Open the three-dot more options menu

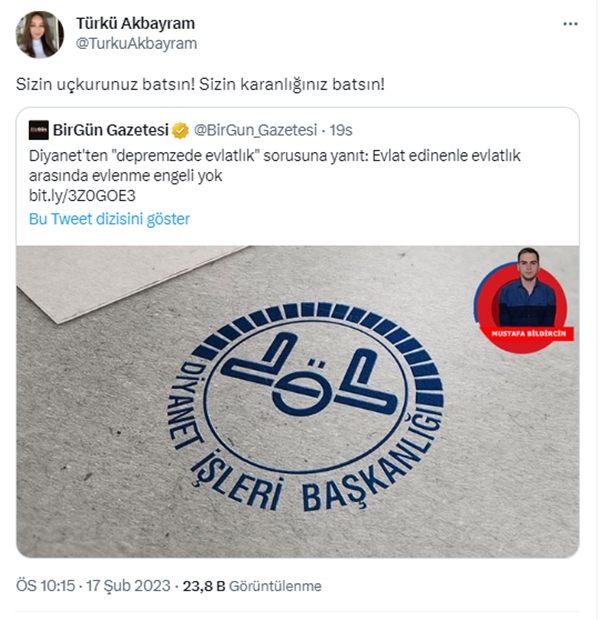570,24
